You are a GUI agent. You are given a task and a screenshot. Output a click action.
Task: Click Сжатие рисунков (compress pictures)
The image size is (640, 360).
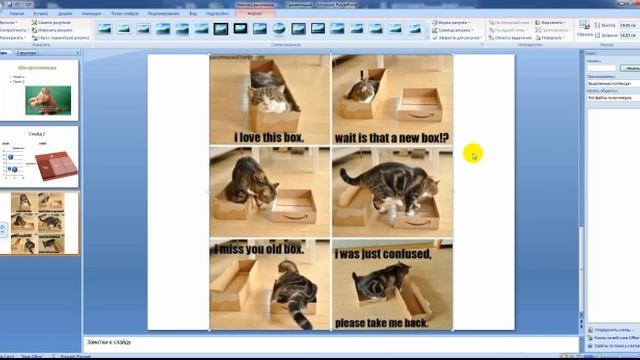click(x=51, y=22)
